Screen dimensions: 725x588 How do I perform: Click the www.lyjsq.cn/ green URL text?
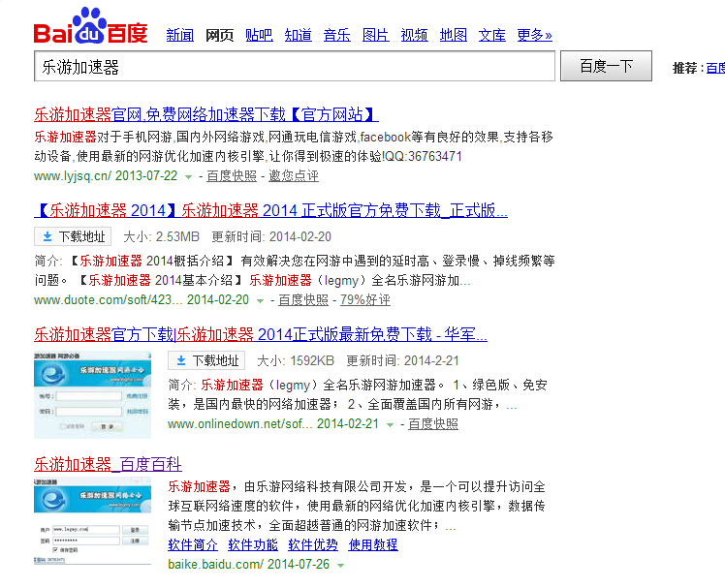click(x=73, y=176)
